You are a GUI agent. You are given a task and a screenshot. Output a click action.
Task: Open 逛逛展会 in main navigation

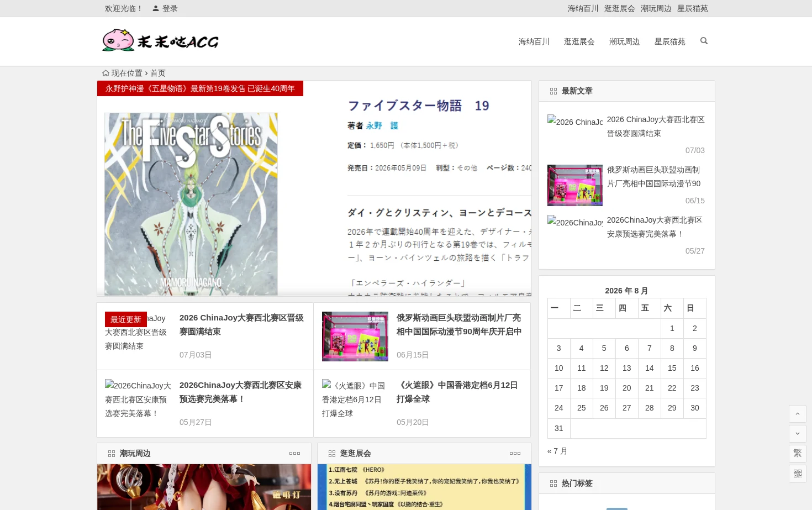(579, 41)
